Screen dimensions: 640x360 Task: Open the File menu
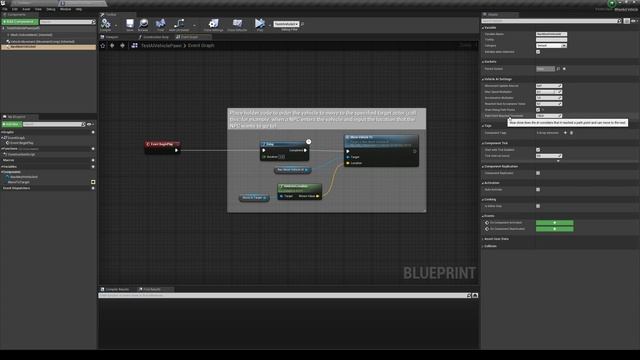click(4, 9)
